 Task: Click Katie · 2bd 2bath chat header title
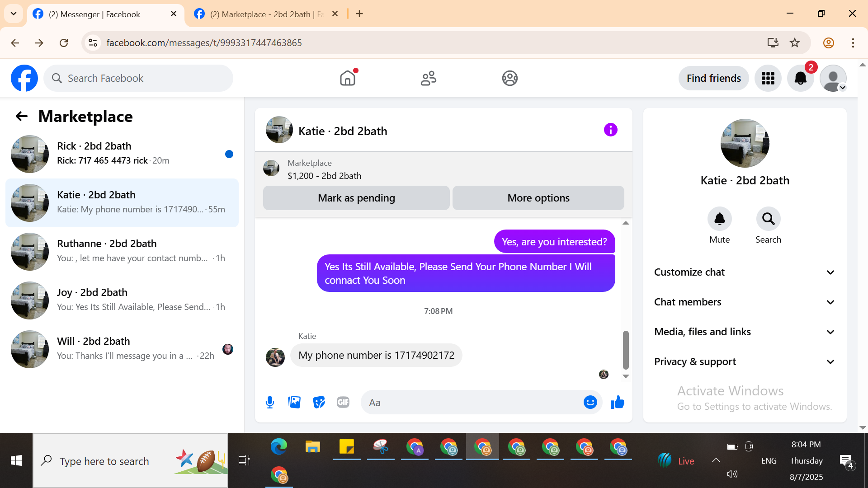point(343,131)
